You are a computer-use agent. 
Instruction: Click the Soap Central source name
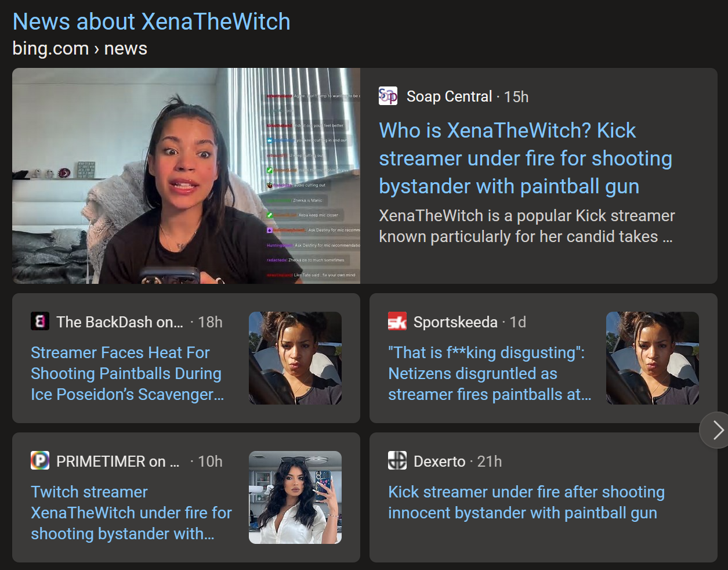[x=449, y=96]
